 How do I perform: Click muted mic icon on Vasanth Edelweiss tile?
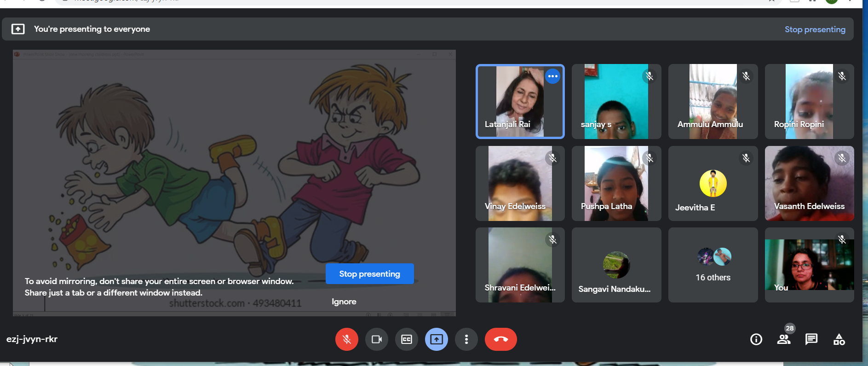tap(842, 158)
